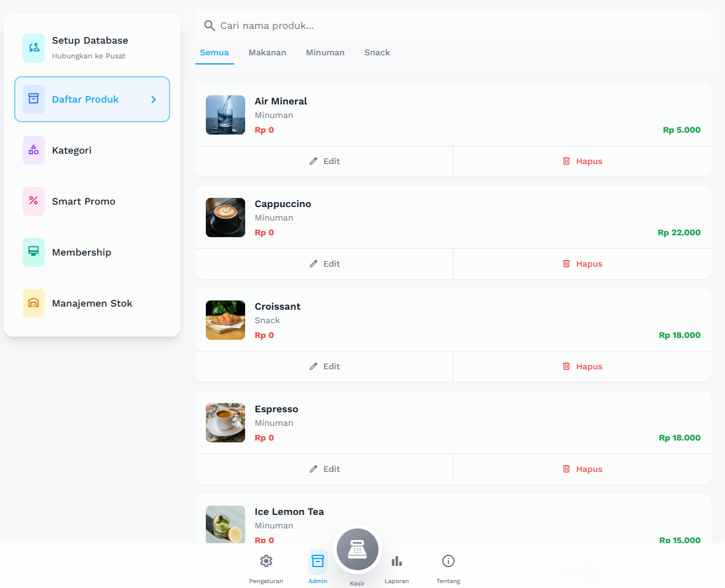Viewport: 725px width, 588px height.
Task: Click the trash icon for Croissant
Action: tap(566, 366)
